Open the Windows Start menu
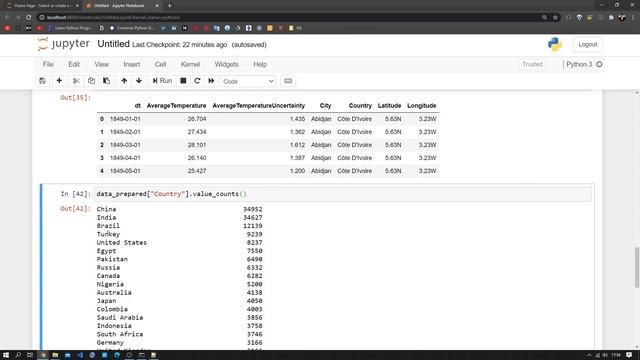 click(x=6, y=355)
